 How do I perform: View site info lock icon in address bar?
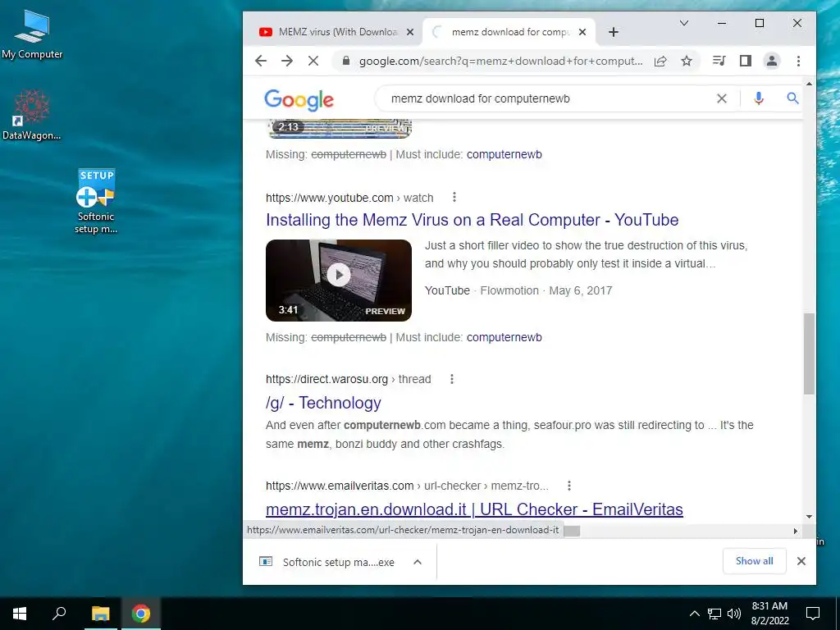click(346, 61)
